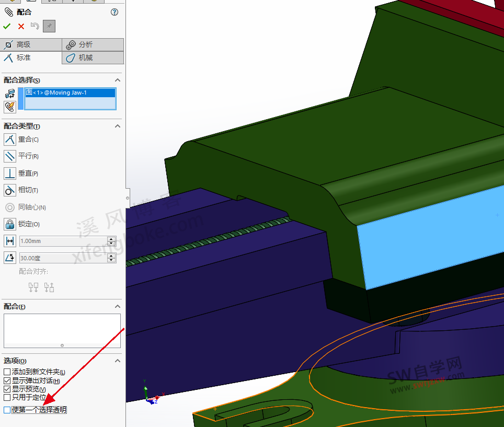
Task: Disable the 显示预览 checkbox
Action: click(6, 389)
